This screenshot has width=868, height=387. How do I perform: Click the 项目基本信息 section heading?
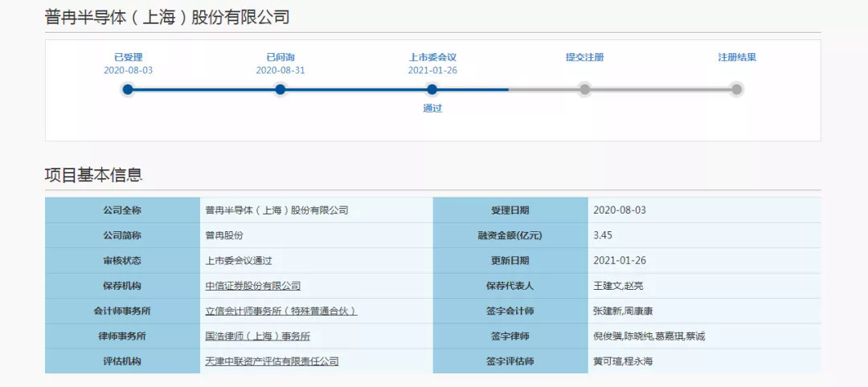93,175
